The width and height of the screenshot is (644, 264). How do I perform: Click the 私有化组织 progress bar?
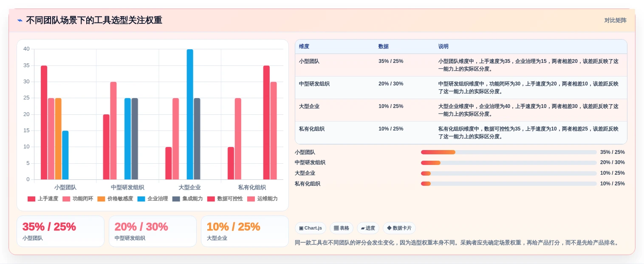[x=509, y=184]
